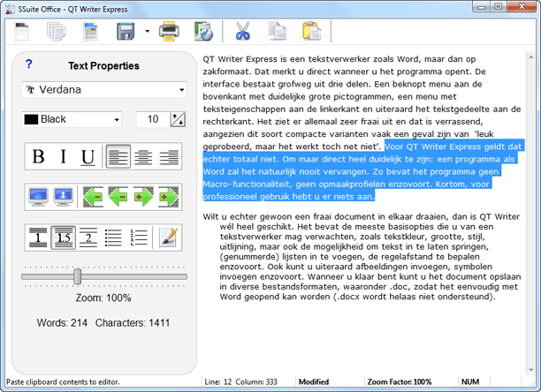541x392 pixels.
Task: Align text to the left
Action: [118, 157]
